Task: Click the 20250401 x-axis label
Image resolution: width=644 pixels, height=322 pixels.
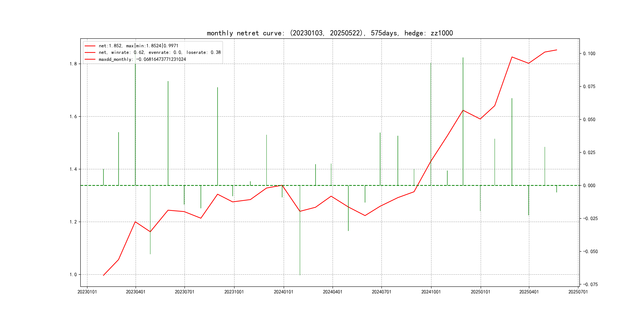Action: tap(529, 292)
